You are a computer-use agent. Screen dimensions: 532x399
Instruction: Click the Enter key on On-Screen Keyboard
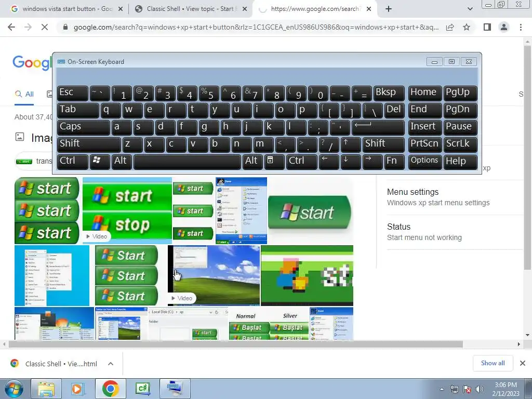coord(378,127)
